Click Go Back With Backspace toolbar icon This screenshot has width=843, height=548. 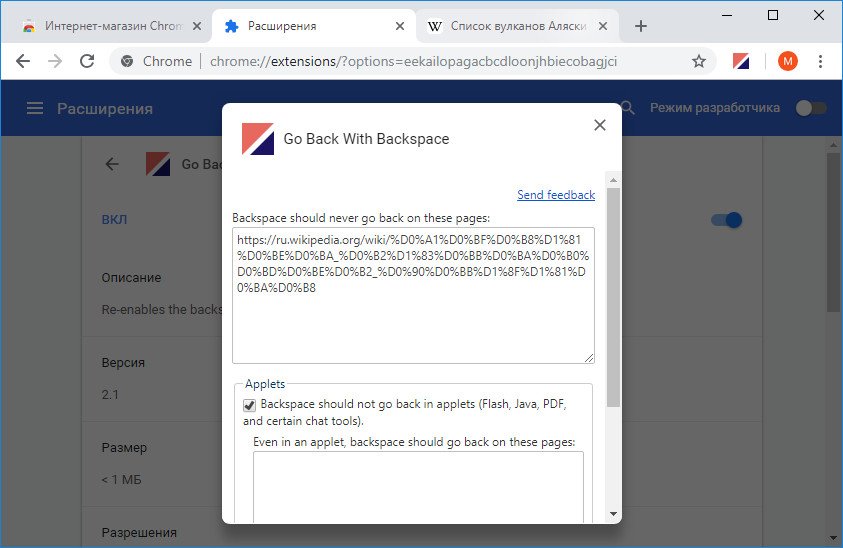741,61
